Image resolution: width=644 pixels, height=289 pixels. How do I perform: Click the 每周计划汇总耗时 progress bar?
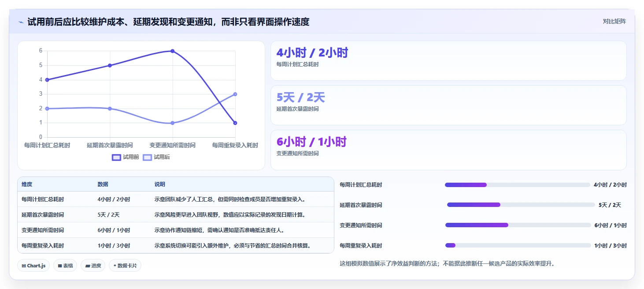pos(518,185)
